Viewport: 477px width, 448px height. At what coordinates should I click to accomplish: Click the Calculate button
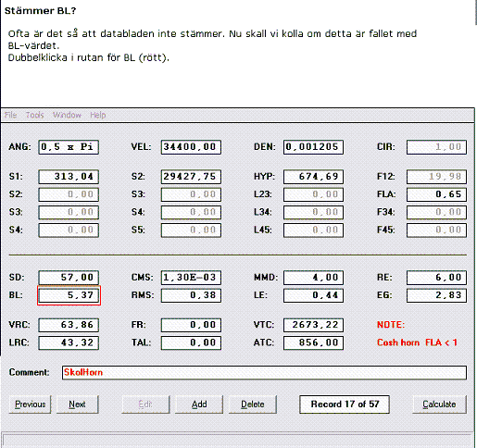(439, 404)
